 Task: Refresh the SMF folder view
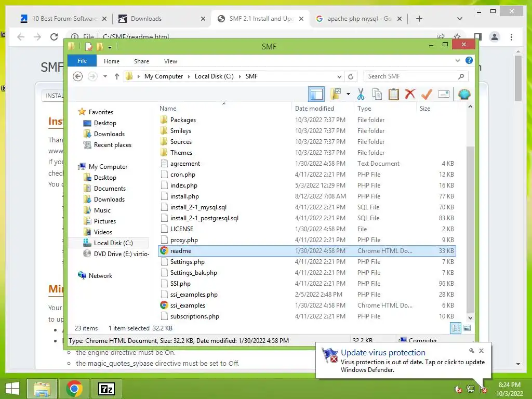click(x=351, y=76)
